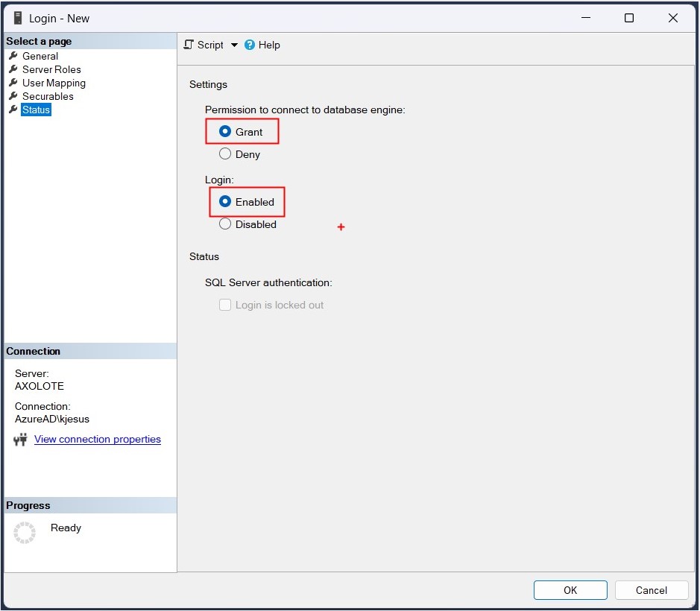The width and height of the screenshot is (700, 611).
Task: Close the Login - New dialog
Action: [x=672, y=18]
